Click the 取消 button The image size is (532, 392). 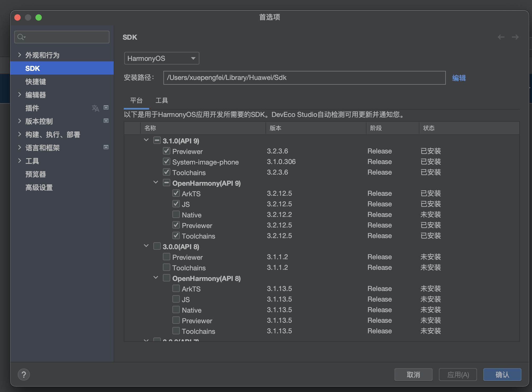click(x=414, y=375)
